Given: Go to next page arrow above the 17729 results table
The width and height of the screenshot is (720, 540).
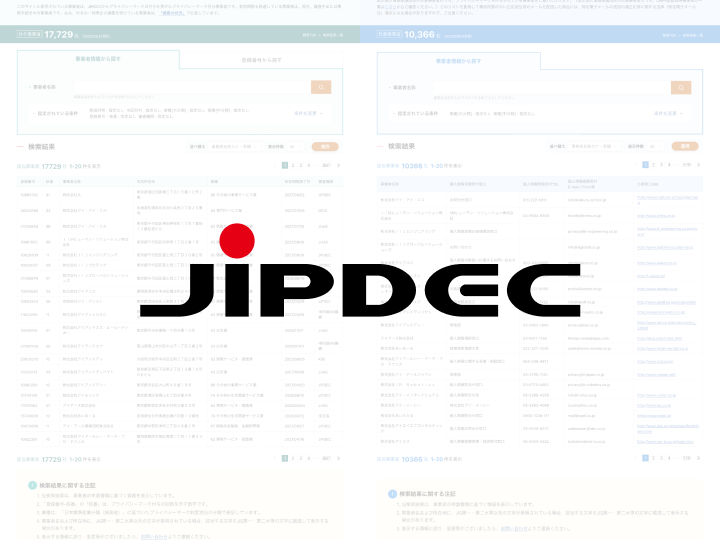Looking at the screenshot, I should [339, 165].
